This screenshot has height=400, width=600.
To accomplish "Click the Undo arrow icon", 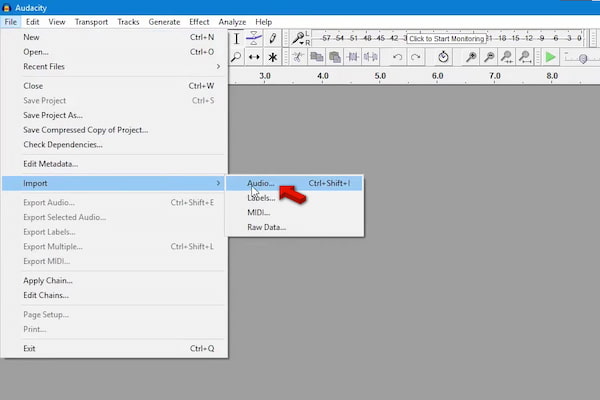I will point(398,57).
